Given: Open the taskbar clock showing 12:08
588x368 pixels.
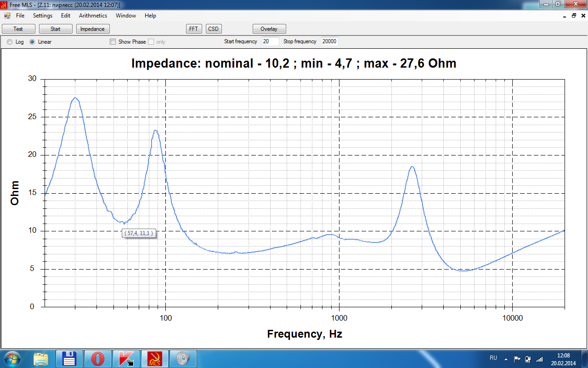Looking at the screenshot, I should pos(563,356).
